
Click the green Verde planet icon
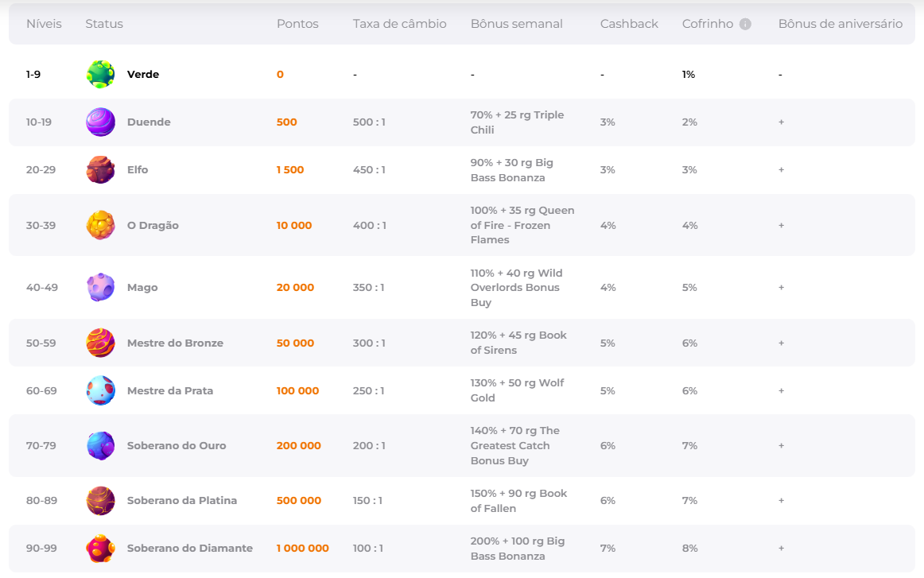(100, 74)
